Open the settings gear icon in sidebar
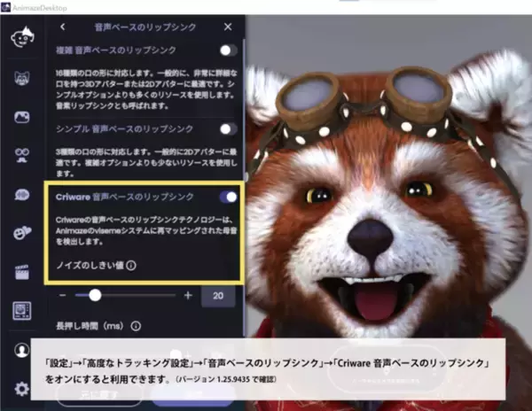This screenshot has width=532, height=411. (x=21, y=388)
